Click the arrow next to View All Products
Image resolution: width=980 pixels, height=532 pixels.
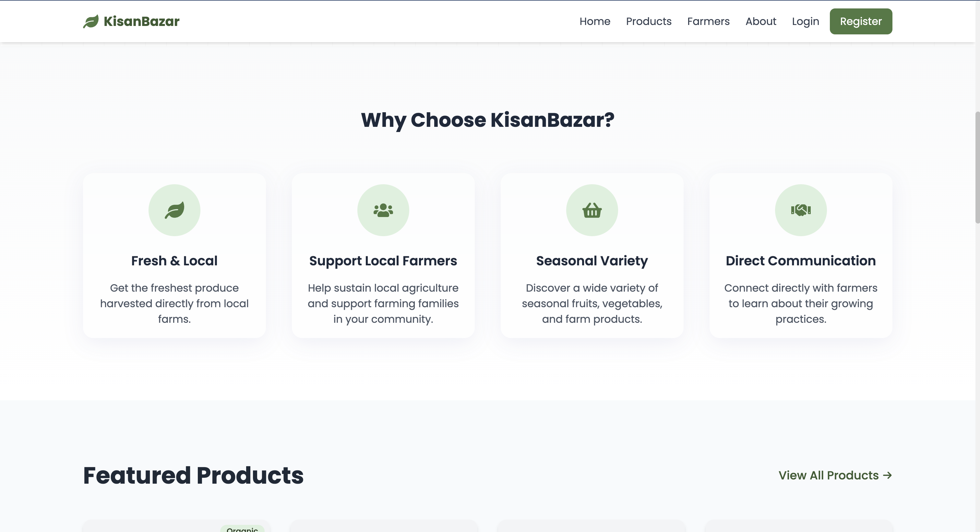pos(887,475)
